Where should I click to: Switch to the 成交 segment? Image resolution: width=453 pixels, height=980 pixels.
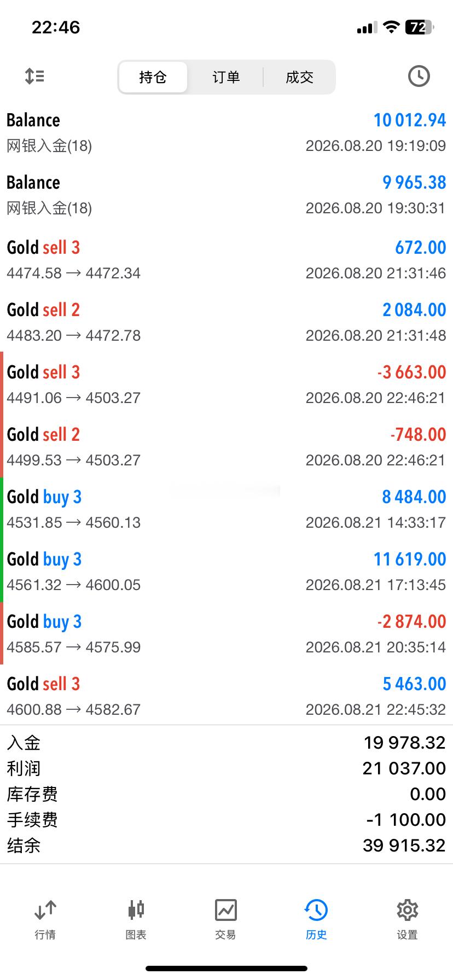pos(299,77)
